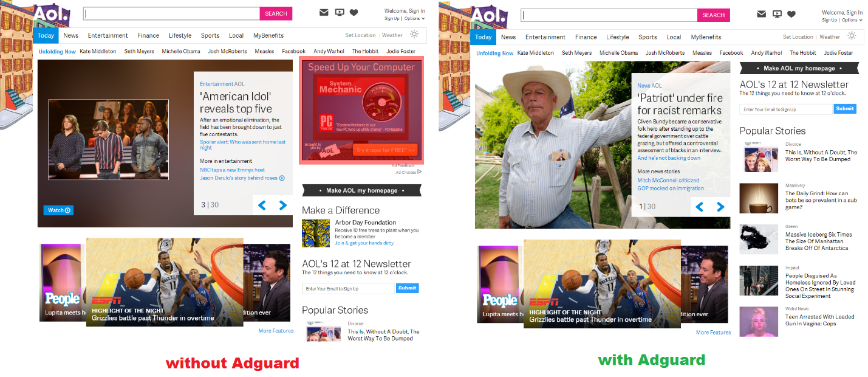Focus the search box on the right page

tap(609, 15)
